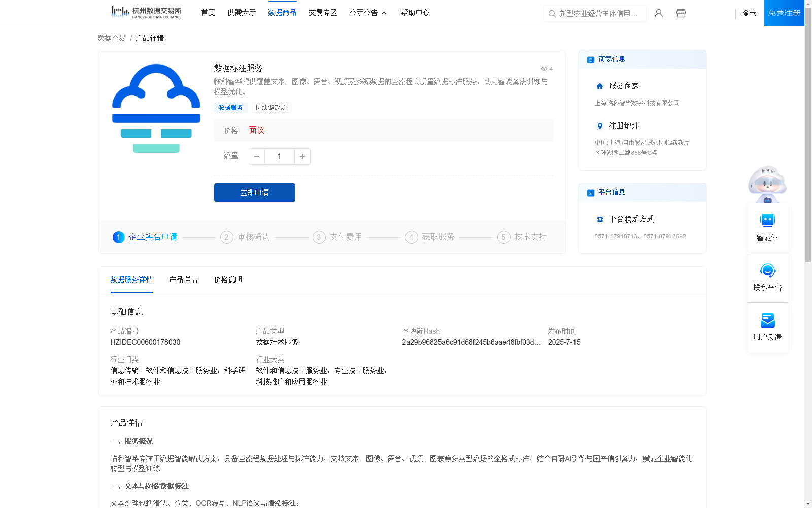Viewport: 812px width, 508px height.
Task: Open 帮助中心 in navigation
Action: click(415, 13)
